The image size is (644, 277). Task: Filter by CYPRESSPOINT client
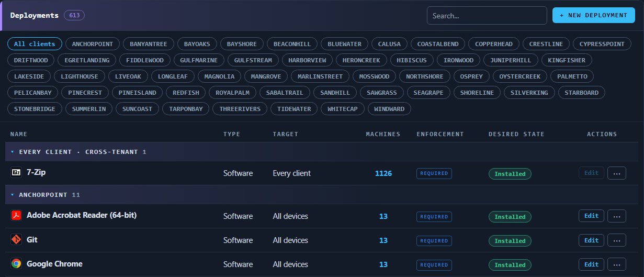tap(602, 44)
